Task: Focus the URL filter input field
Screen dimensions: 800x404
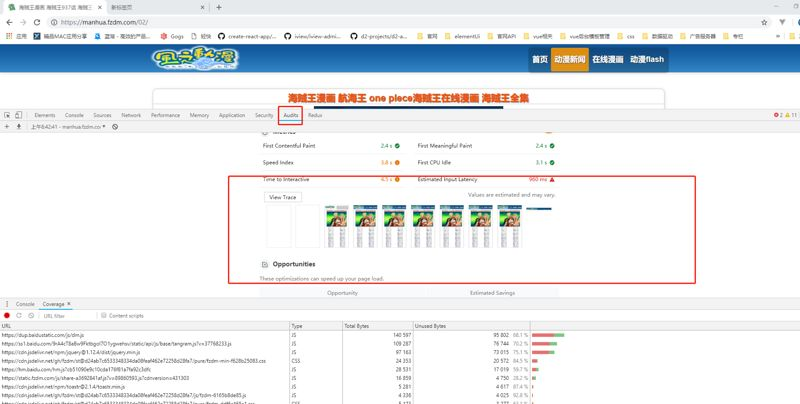Action: 68,316
